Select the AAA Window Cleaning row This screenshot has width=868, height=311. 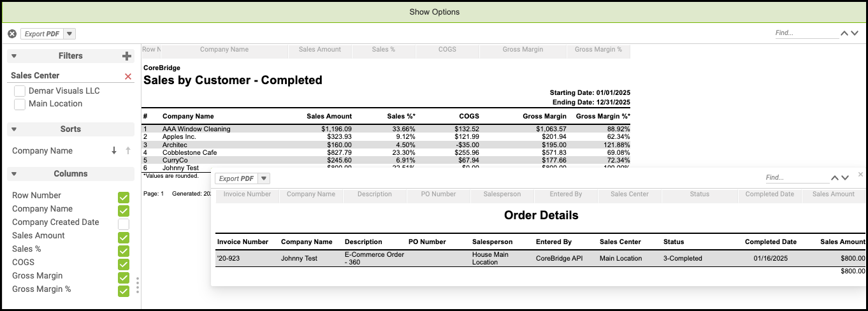(x=386, y=129)
